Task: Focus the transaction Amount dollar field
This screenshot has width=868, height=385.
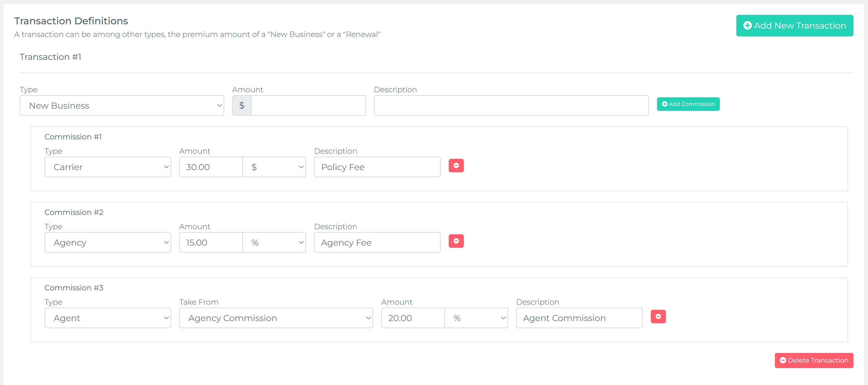Action: pyautogui.click(x=308, y=105)
